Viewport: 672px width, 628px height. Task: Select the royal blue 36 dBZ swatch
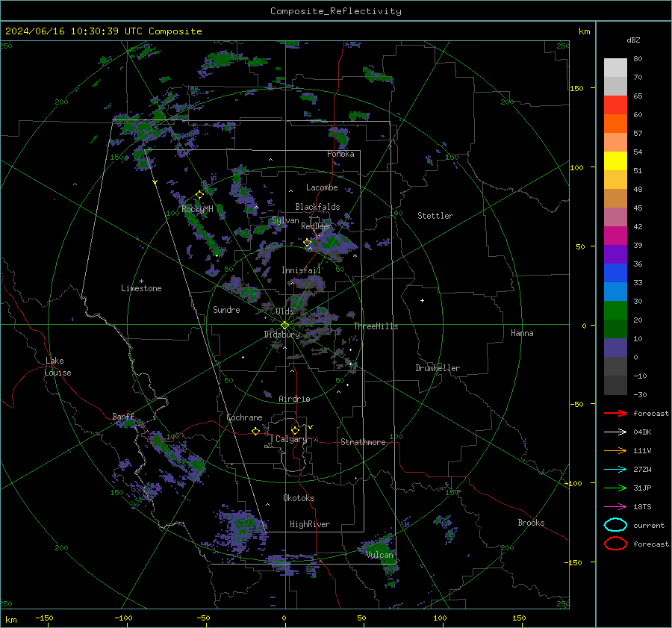615,273
